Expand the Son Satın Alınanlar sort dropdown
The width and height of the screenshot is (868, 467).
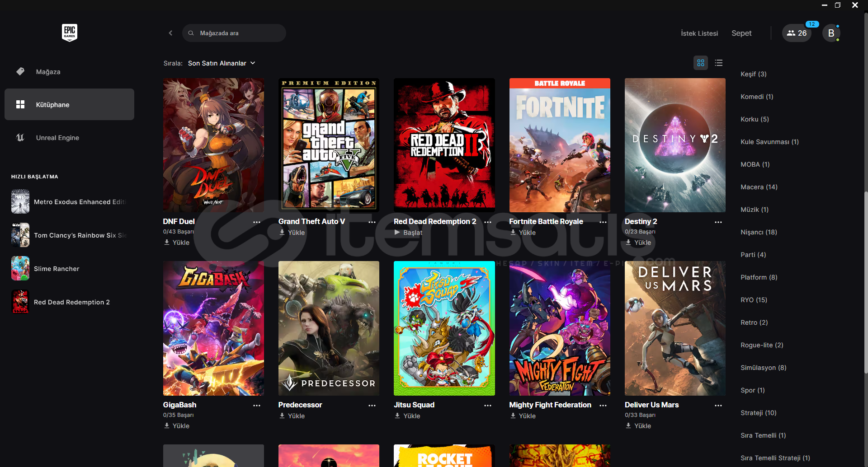point(222,63)
